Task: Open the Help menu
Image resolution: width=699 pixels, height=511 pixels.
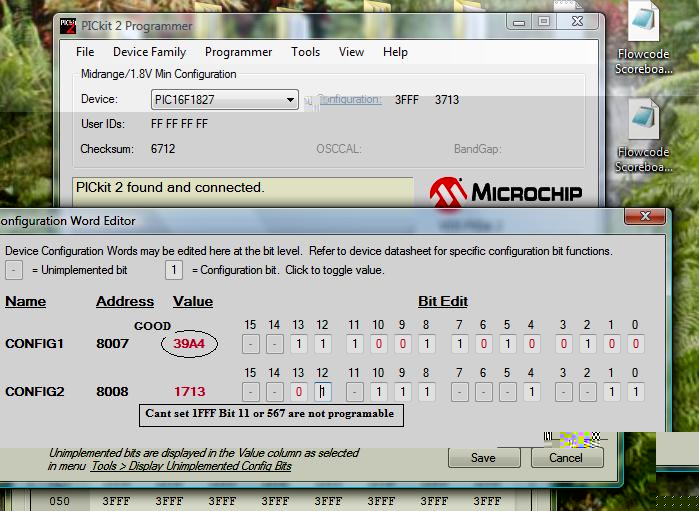Action: click(x=395, y=52)
